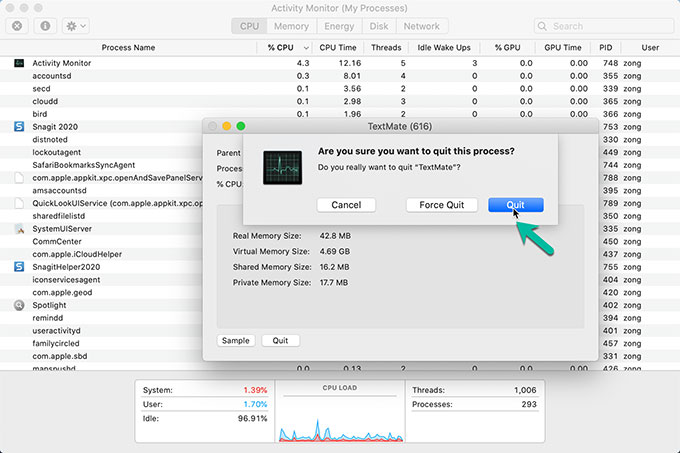This screenshot has width=680, height=453.
Task: Click the SnagitHelper2020 icon in list
Action: (x=19, y=267)
